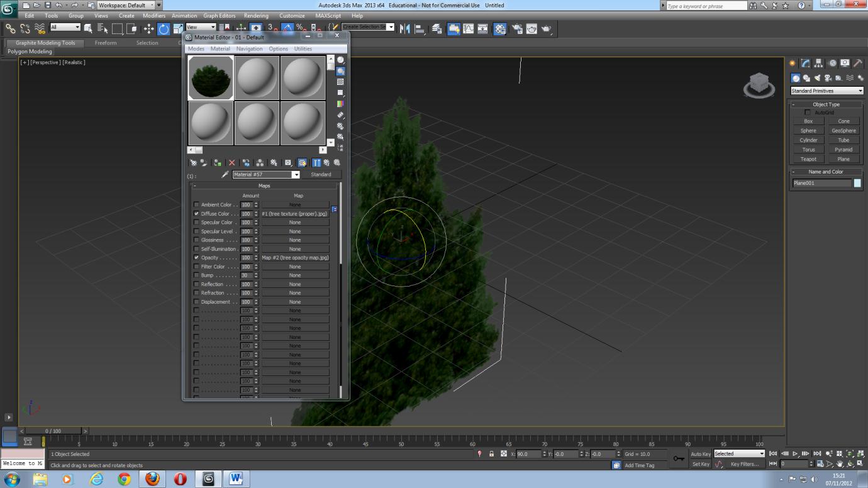Click the Teapot creation button
The image size is (868, 488).
(x=808, y=158)
